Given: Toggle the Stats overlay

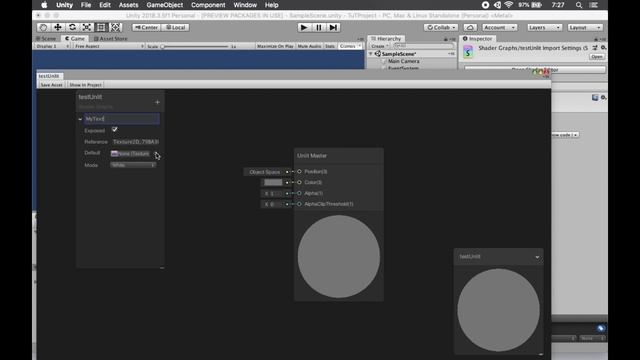Looking at the screenshot, I should pos(330,46).
